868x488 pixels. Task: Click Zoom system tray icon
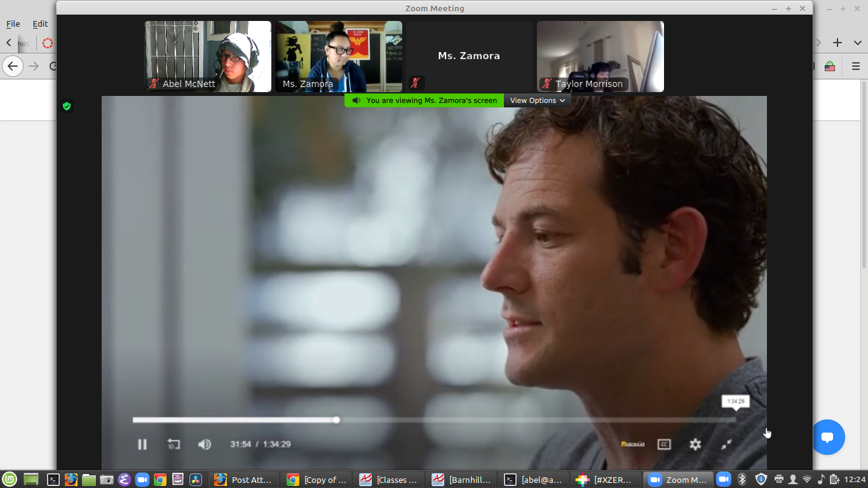click(723, 480)
